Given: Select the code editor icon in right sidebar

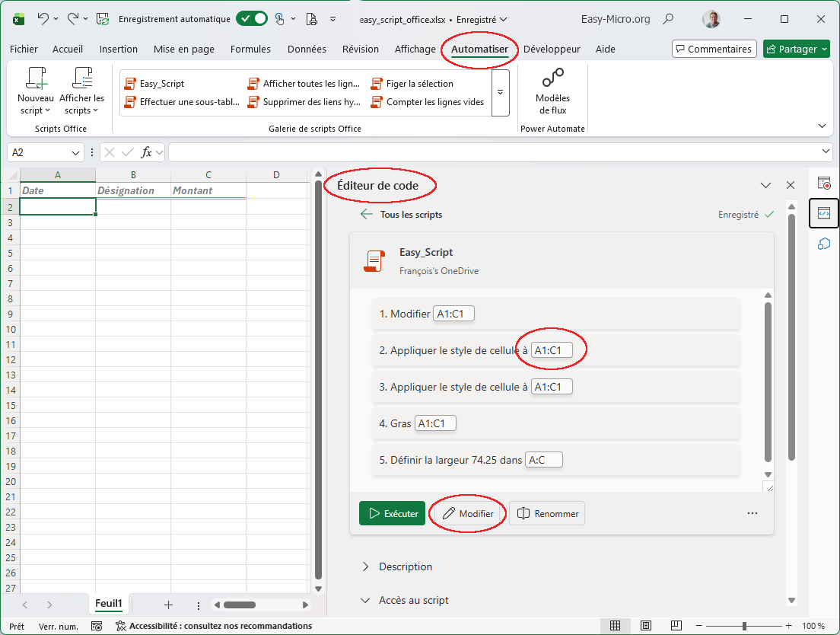Looking at the screenshot, I should point(824,214).
